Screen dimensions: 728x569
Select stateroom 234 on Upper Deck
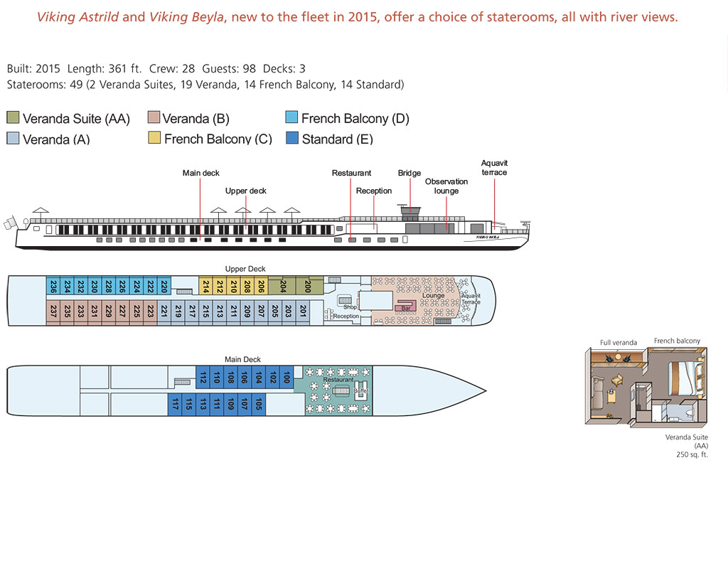click(67, 286)
